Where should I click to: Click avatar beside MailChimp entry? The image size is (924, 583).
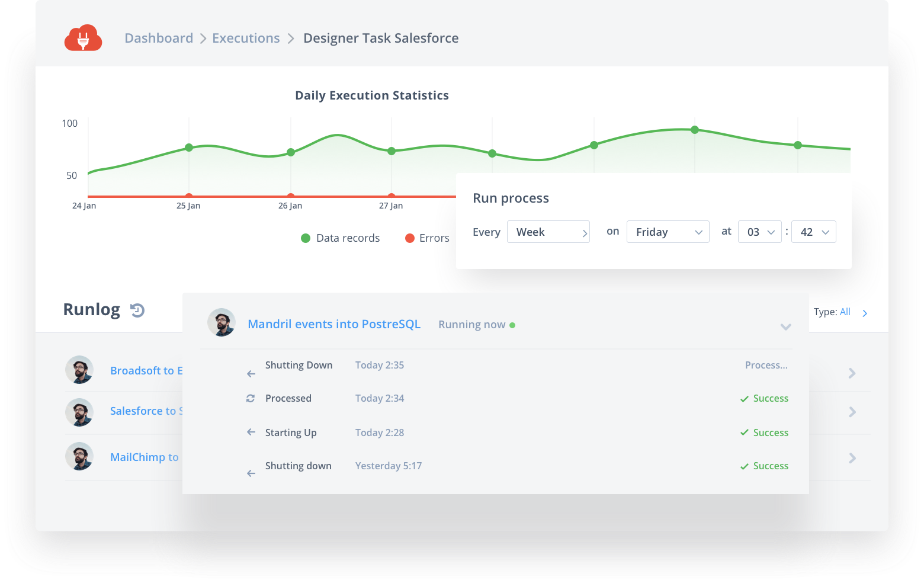[x=79, y=456]
